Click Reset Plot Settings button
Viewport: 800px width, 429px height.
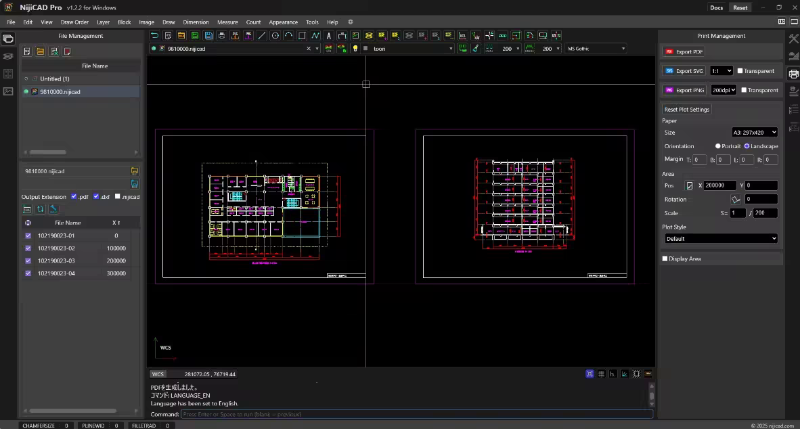[x=687, y=109]
